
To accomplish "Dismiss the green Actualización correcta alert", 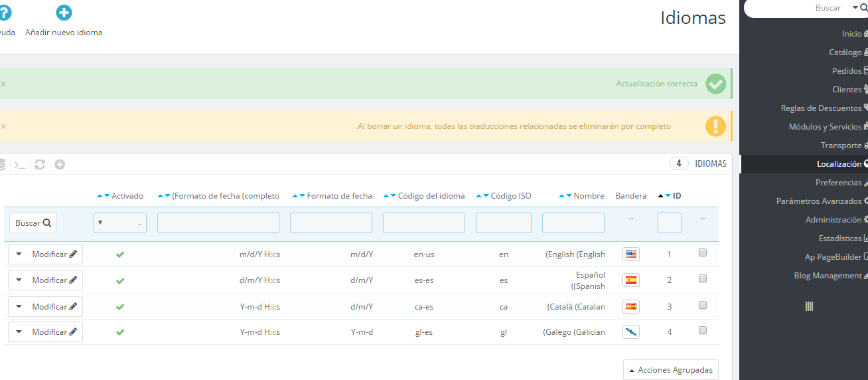I will point(3,84).
